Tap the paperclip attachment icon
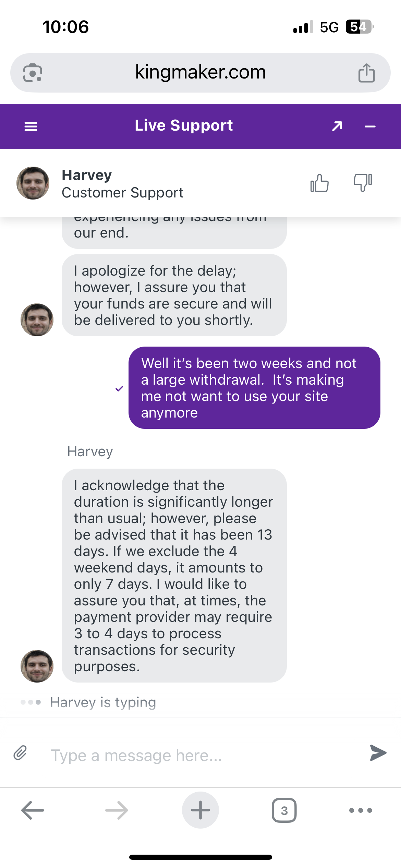This screenshot has height=868, width=401. (20, 753)
